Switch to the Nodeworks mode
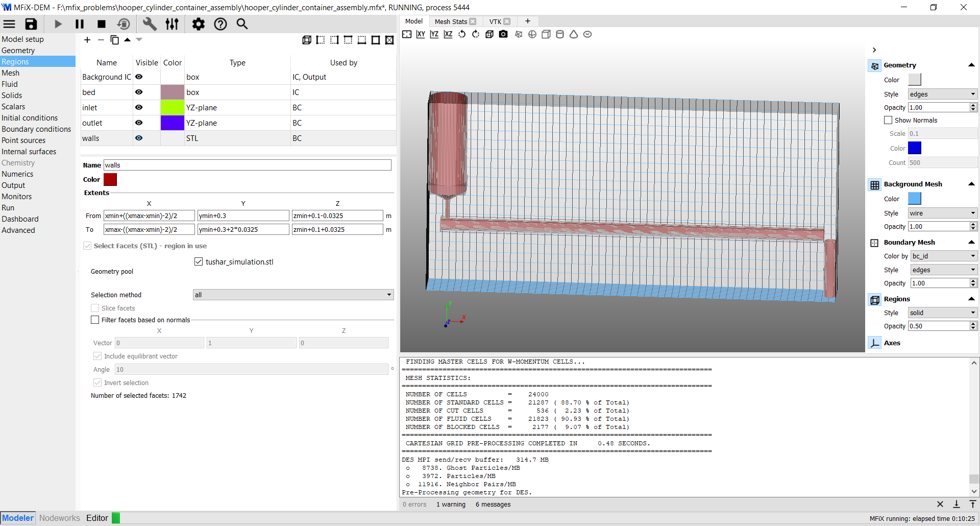Viewport: 980px width, 526px height. [60, 518]
